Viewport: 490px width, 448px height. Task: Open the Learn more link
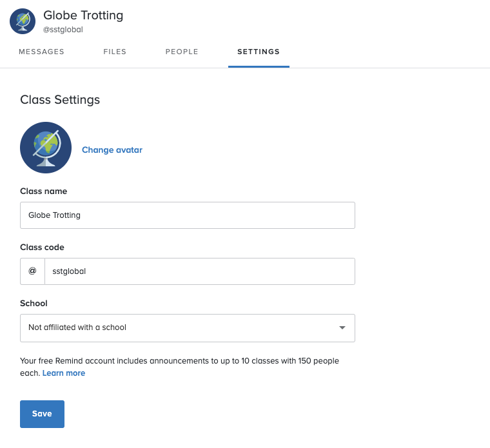point(64,373)
